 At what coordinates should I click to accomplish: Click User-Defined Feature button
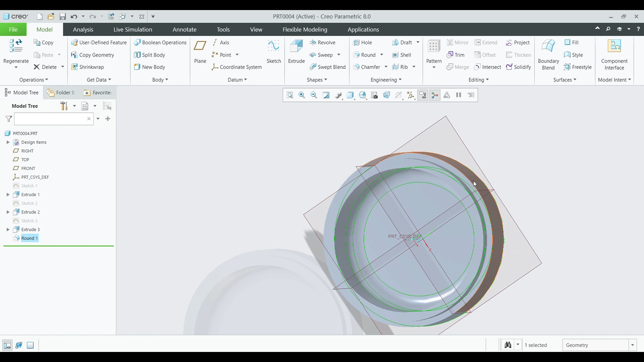point(99,43)
